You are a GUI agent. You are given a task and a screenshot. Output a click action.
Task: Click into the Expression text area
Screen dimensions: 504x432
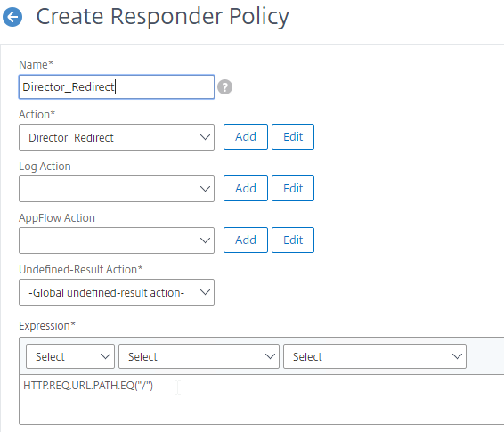click(x=262, y=400)
